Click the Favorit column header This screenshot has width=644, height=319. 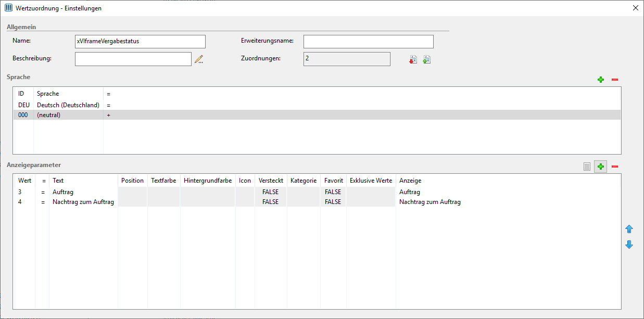pos(334,181)
